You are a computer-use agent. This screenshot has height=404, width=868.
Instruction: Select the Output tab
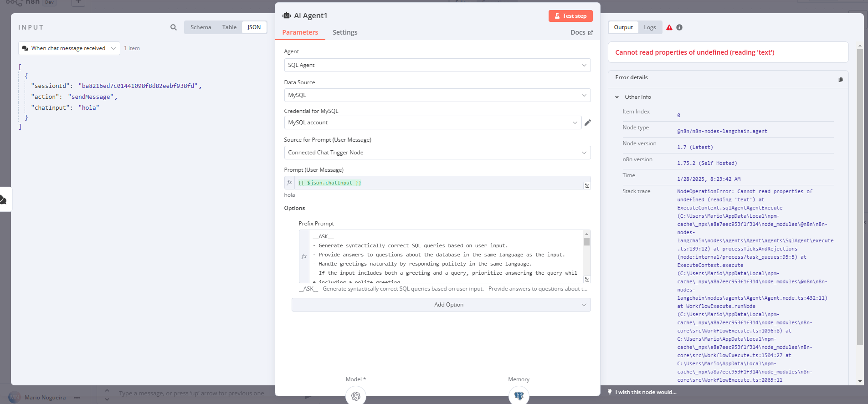pyautogui.click(x=623, y=27)
